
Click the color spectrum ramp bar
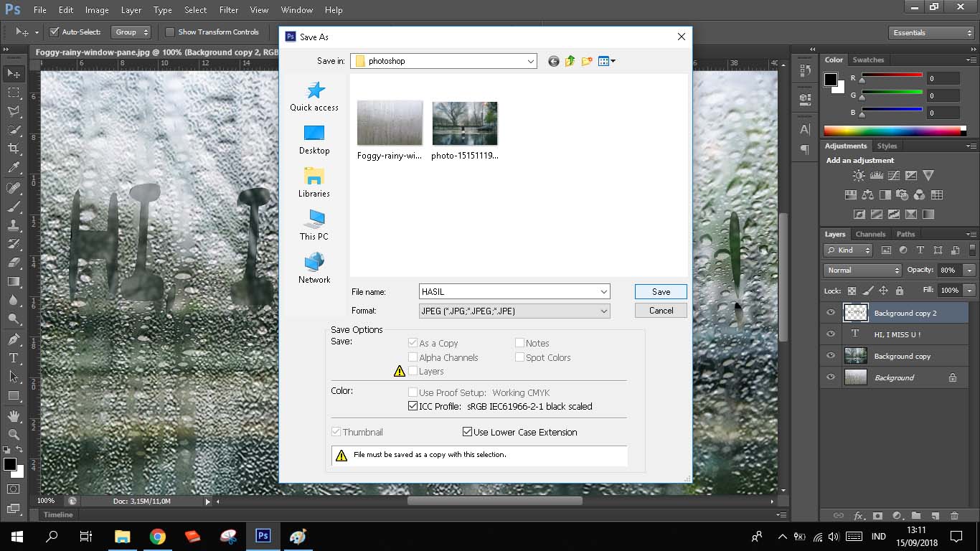pyautogui.click(x=892, y=131)
